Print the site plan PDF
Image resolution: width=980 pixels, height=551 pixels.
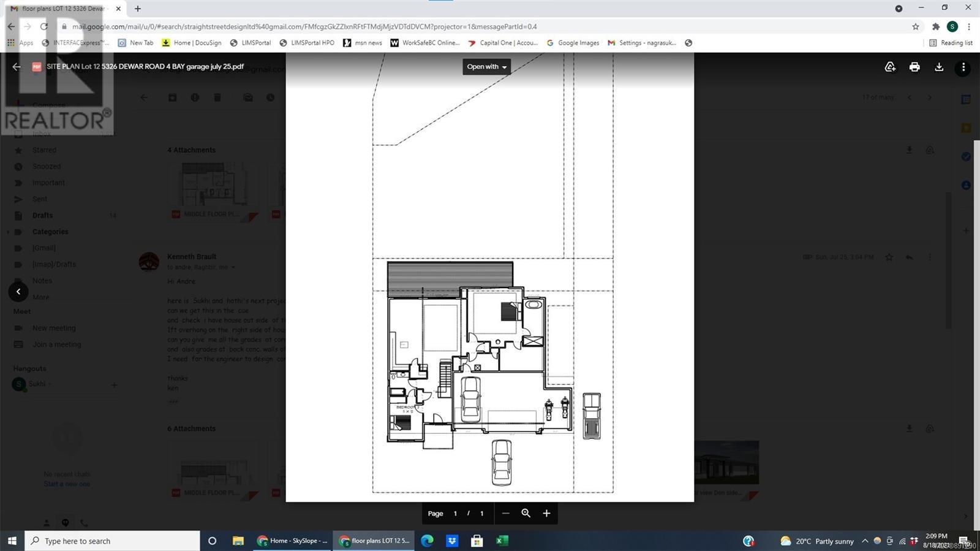coord(914,67)
